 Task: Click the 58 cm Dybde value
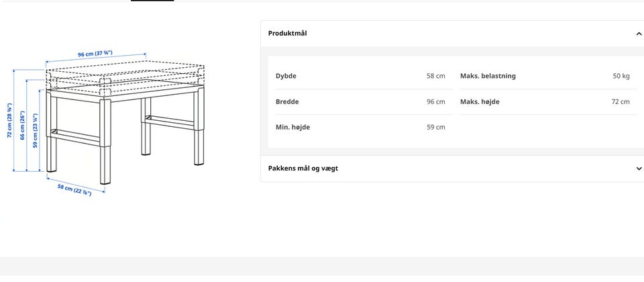pyautogui.click(x=436, y=76)
